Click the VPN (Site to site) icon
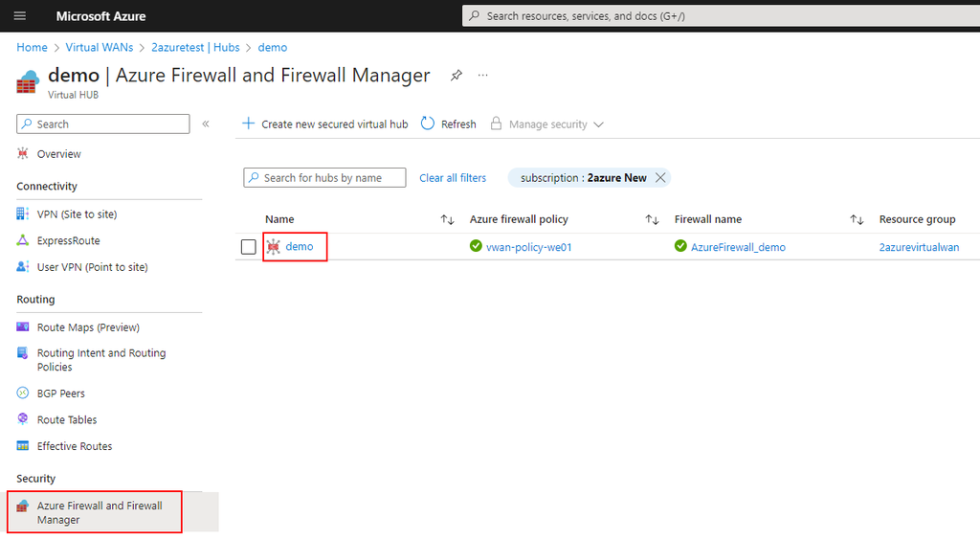This screenshot has height=540, width=980. [23, 214]
